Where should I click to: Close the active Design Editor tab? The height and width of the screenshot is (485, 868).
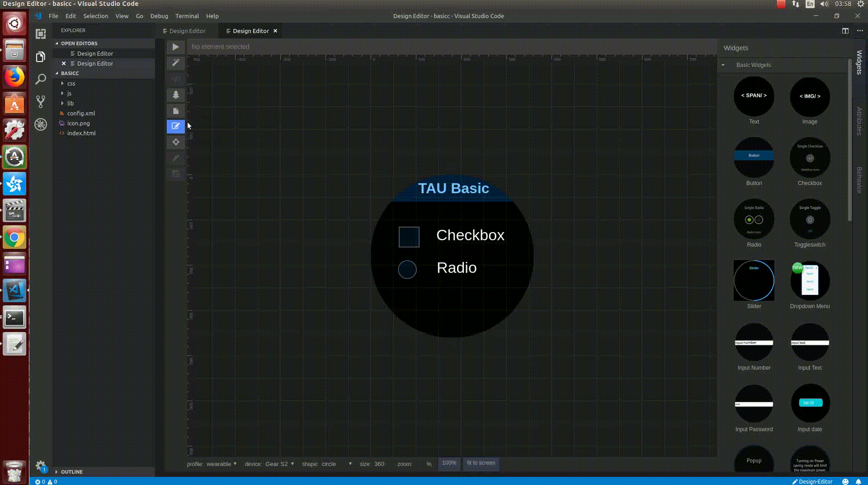tap(275, 31)
